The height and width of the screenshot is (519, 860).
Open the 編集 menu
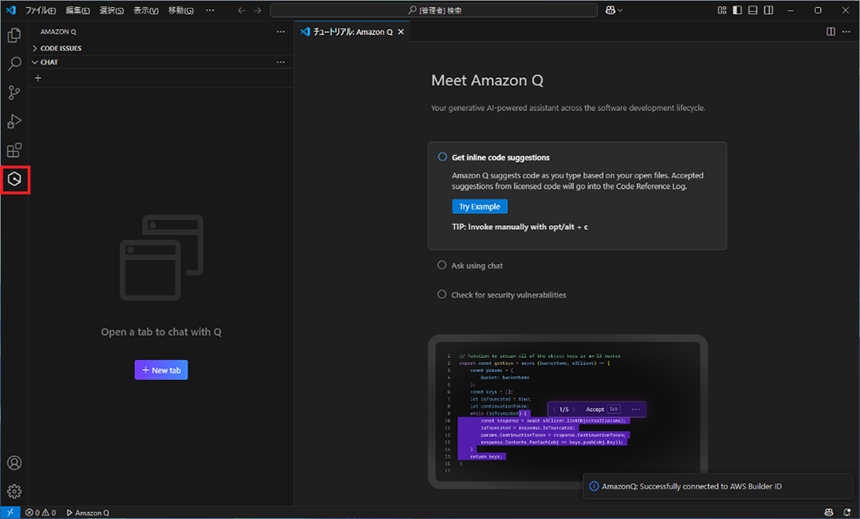click(78, 10)
